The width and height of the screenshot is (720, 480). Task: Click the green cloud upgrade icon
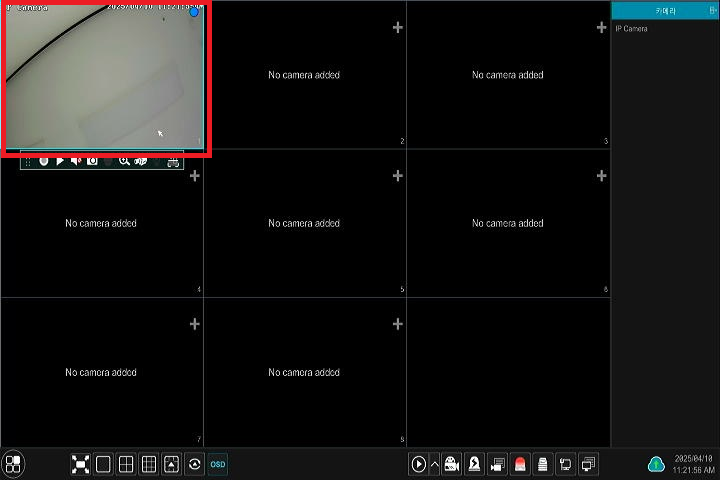pos(656,464)
